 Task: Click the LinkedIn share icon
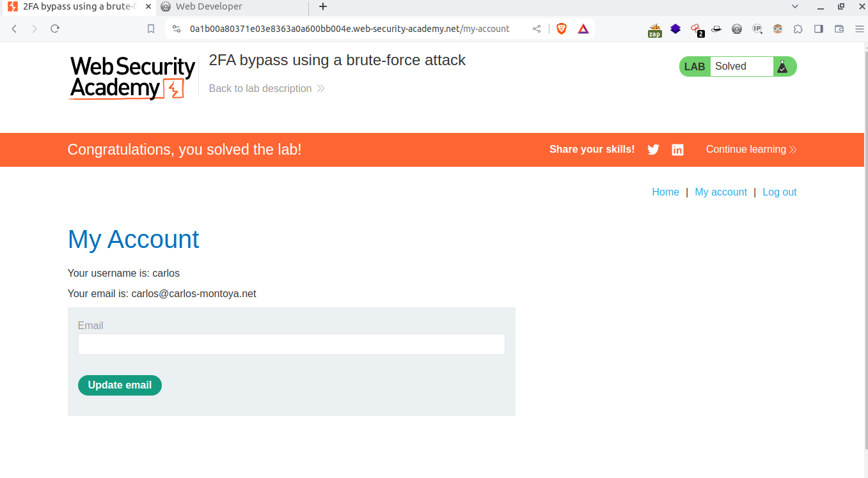point(677,150)
